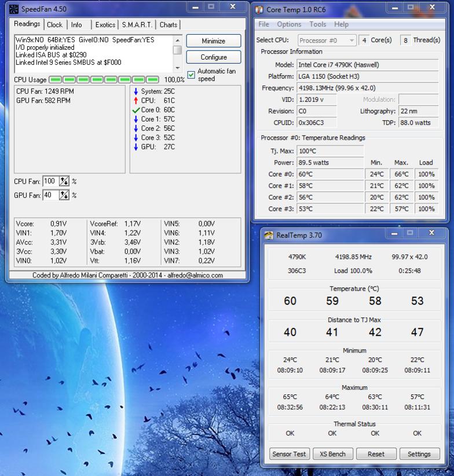454x476 pixels.
Task: Click the Minimize button in SpeedFan
Action: click(213, 41)
